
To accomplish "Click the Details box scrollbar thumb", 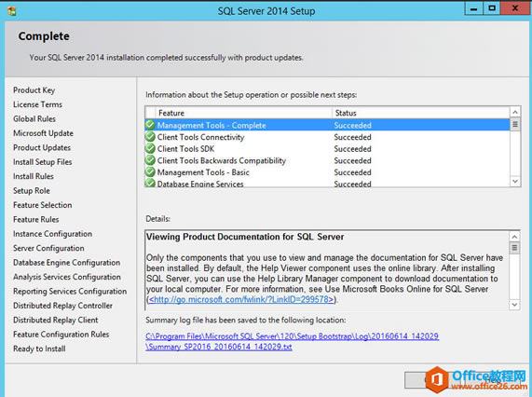I will pyautogui.click(x=514, y=248).
